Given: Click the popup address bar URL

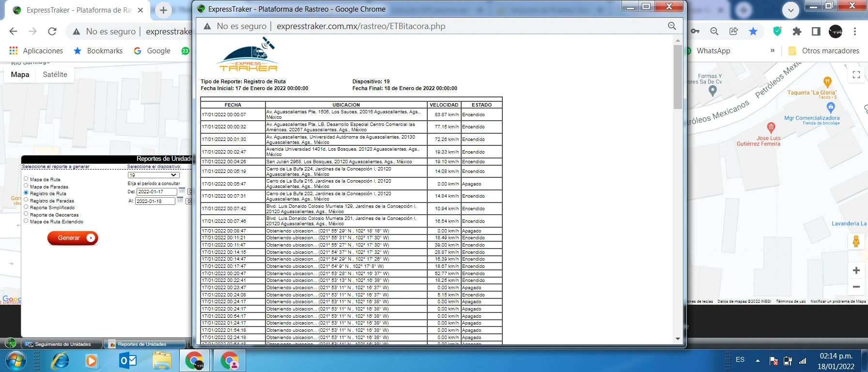Looking at the screenshot, I should [361, 26].
